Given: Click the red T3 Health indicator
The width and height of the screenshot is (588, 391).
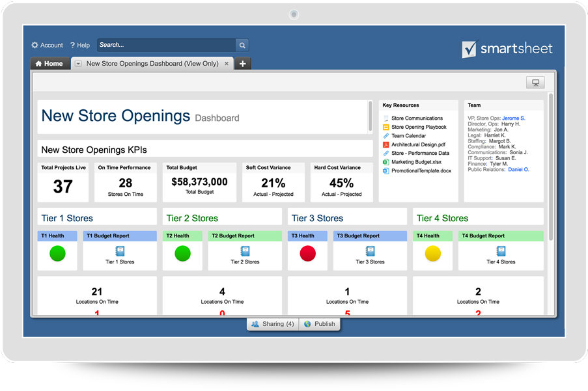Looking at the screenshot, I should coord(308,254).
